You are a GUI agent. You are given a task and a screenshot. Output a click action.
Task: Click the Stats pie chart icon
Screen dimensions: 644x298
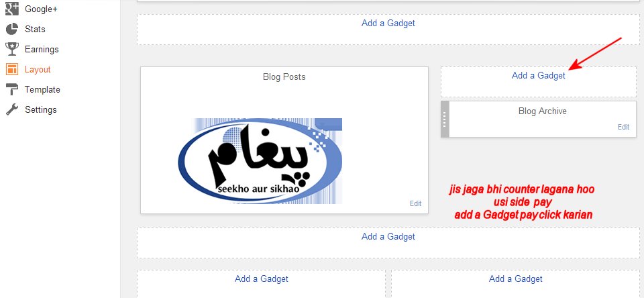(x=12, y=29)
